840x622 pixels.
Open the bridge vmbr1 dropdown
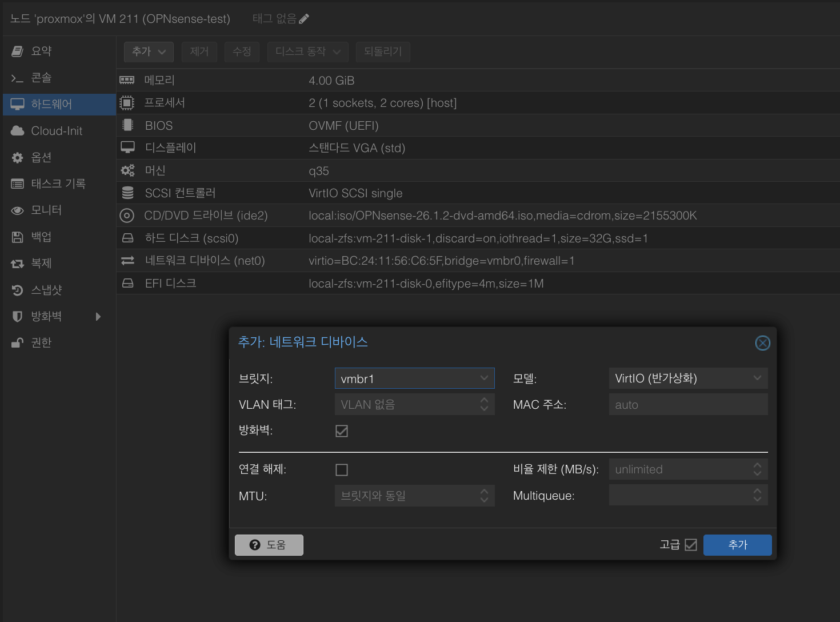pyautogui.click(x=483, y=378)
